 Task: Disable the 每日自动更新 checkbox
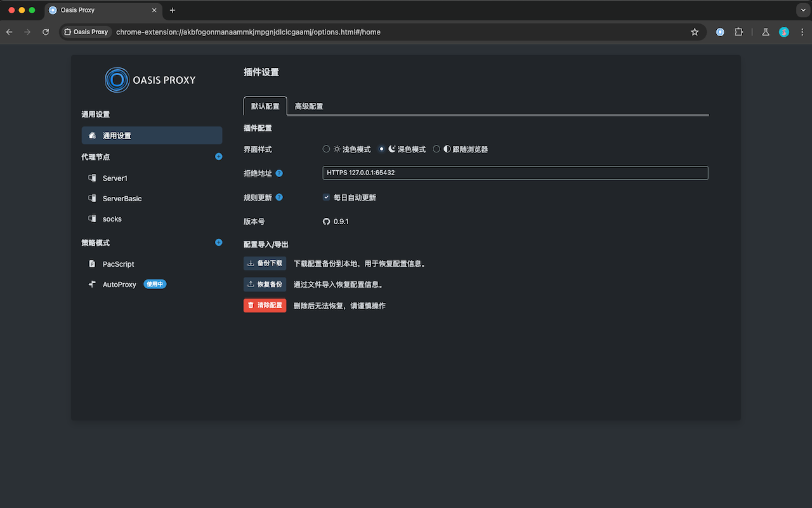[326, 197]
